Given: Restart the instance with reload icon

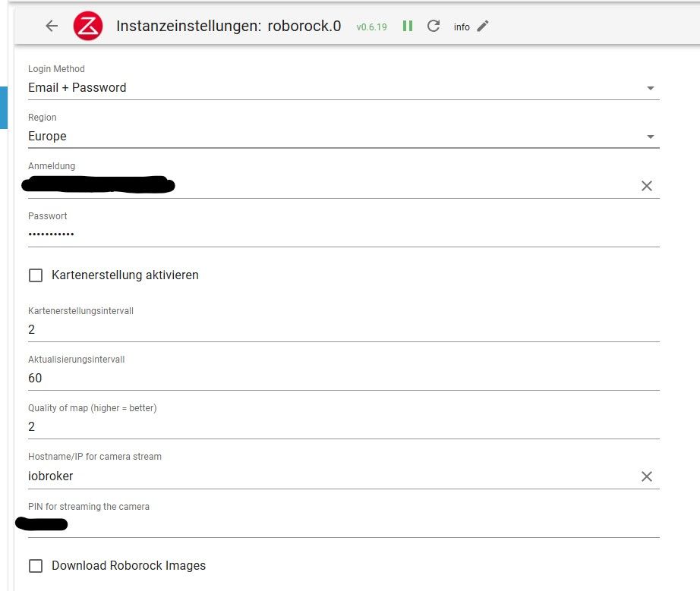Looking at the screenshot, I should (434, 26).
